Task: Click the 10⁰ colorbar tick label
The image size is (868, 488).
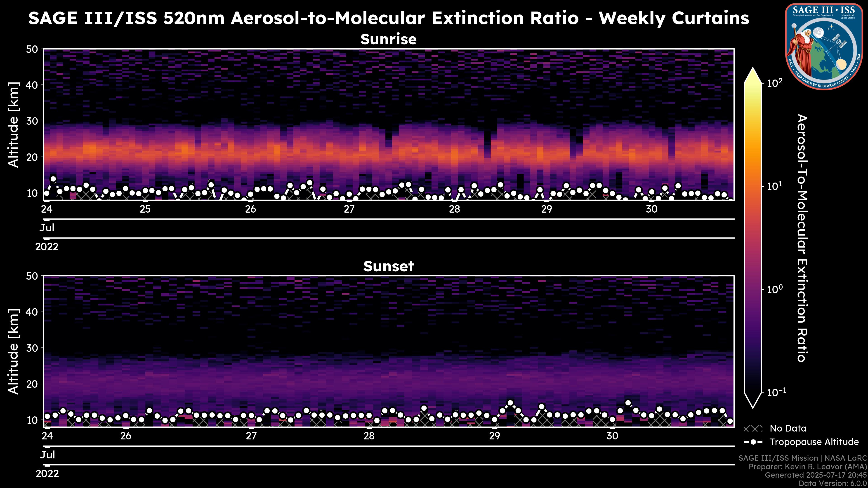Action: pos(775,289)
